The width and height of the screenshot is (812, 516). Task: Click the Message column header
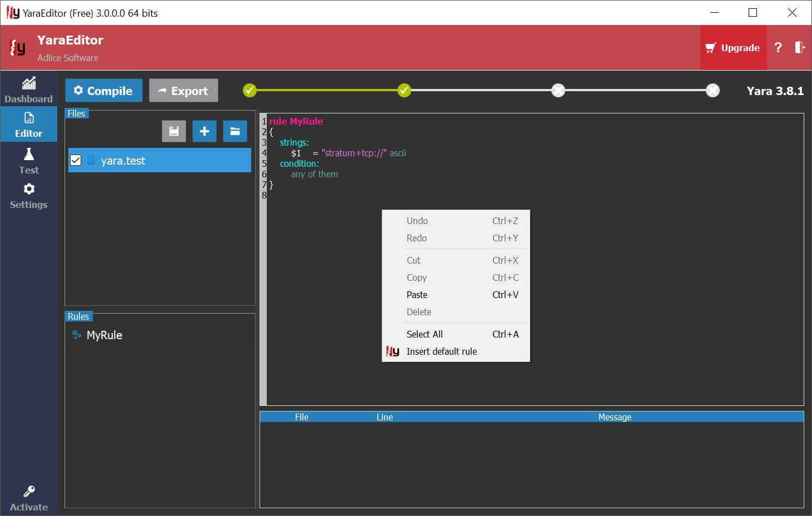[614, 417]
